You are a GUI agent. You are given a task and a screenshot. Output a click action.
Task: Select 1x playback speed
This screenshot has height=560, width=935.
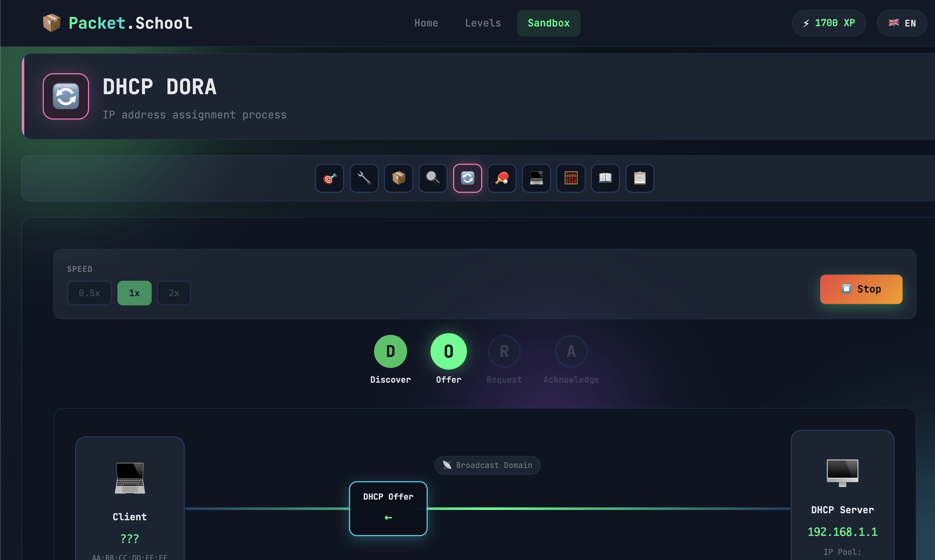point(134,293)
